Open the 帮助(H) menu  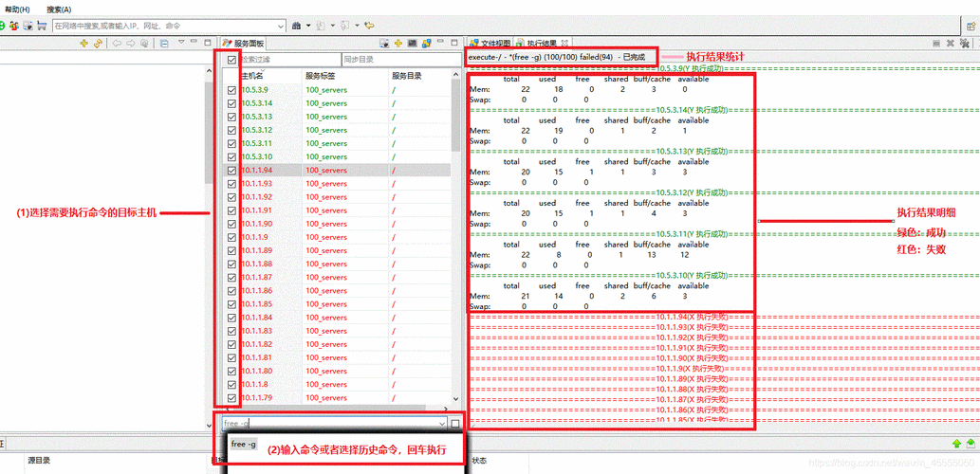click(x=17, y=8)
